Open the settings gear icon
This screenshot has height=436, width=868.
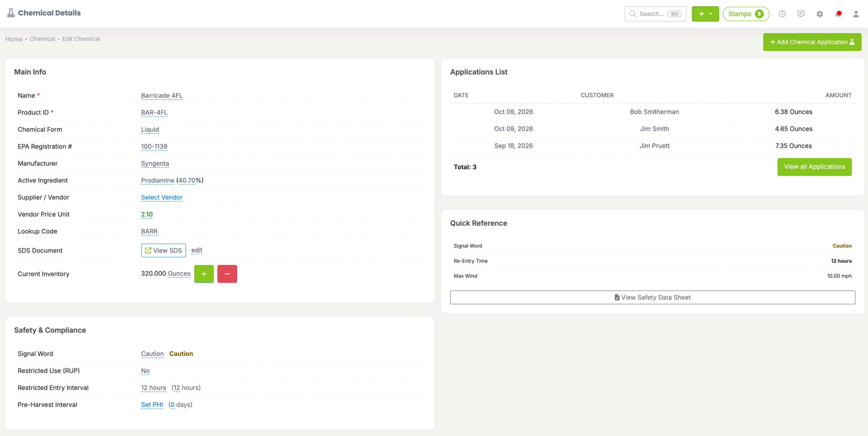820,14
